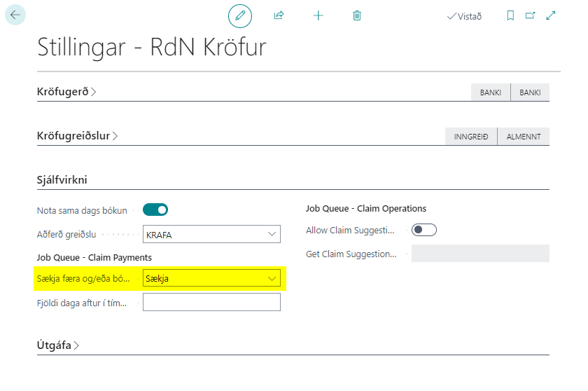Go back using the left arrow icon

15,15
